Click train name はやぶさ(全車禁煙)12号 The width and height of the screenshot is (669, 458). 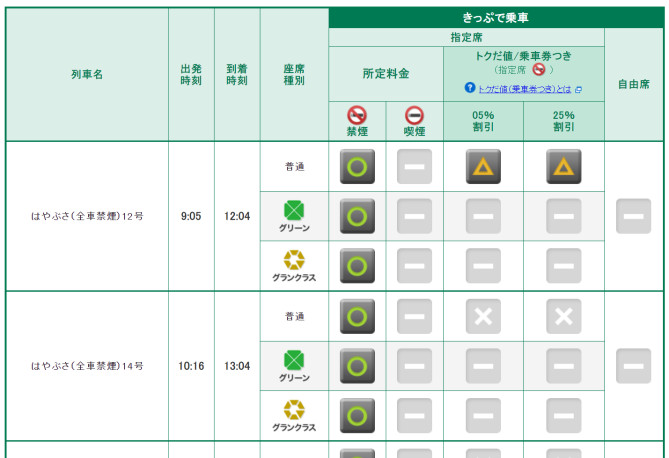click(87, 216)
